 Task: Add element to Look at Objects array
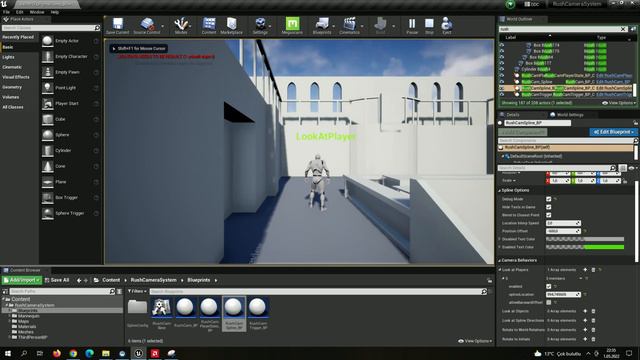pyautogui.click(x=585, y=311)
